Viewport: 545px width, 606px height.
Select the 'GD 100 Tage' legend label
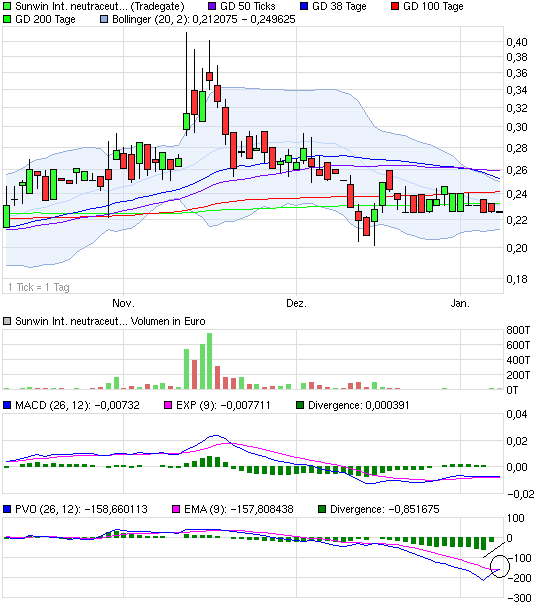click(x=433, y=6)
